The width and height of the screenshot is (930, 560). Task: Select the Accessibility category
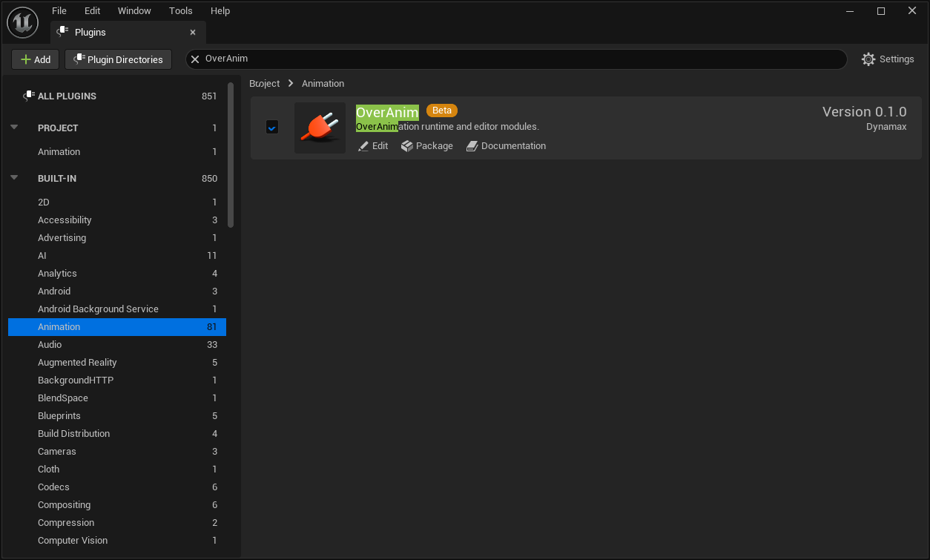point(117,220)
